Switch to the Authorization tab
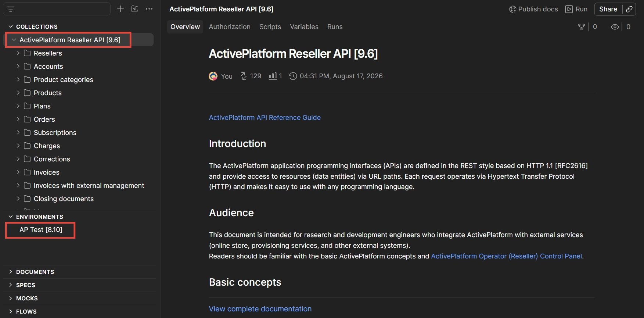The width and height of the screenshot is (644, 318). (x=230, y=27)
